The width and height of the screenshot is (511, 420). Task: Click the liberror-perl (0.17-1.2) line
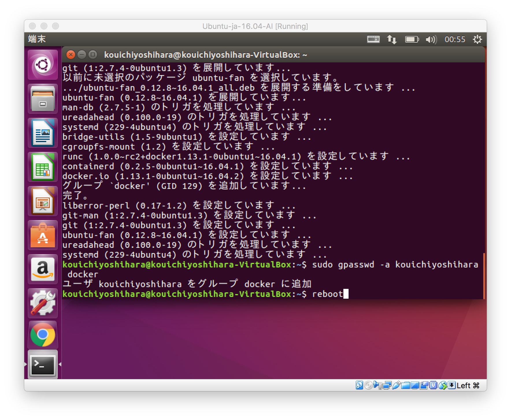179,205
